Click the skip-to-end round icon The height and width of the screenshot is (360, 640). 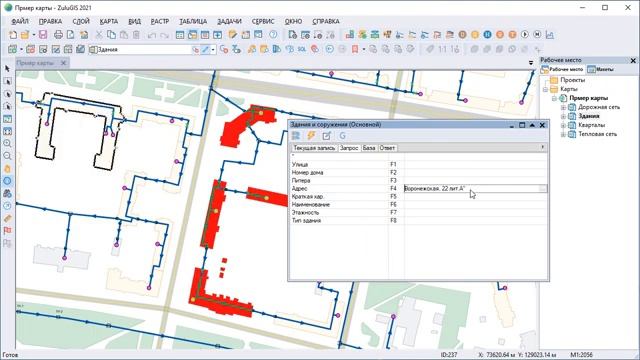(537, 35)
